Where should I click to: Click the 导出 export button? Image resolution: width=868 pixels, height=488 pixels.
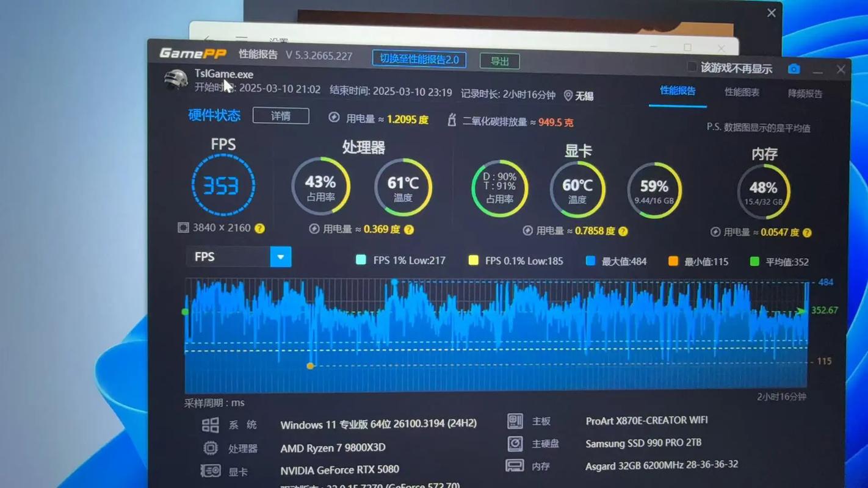coord(499,61)
